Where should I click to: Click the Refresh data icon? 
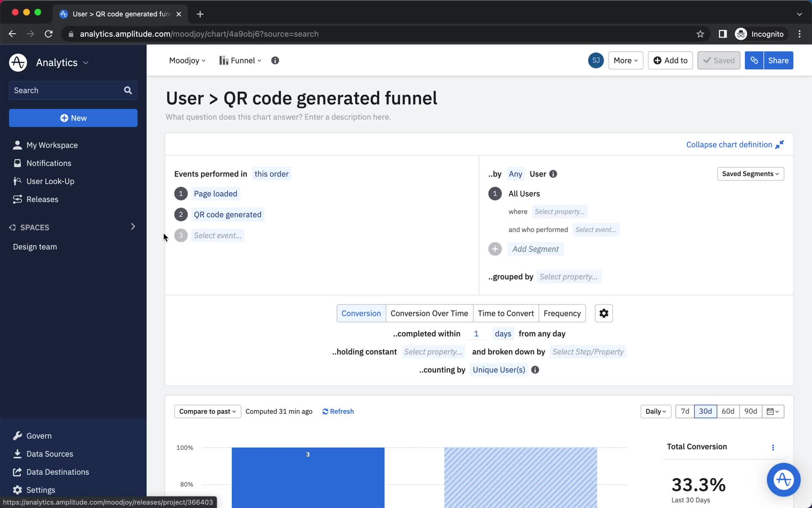(x=325, y=411)
